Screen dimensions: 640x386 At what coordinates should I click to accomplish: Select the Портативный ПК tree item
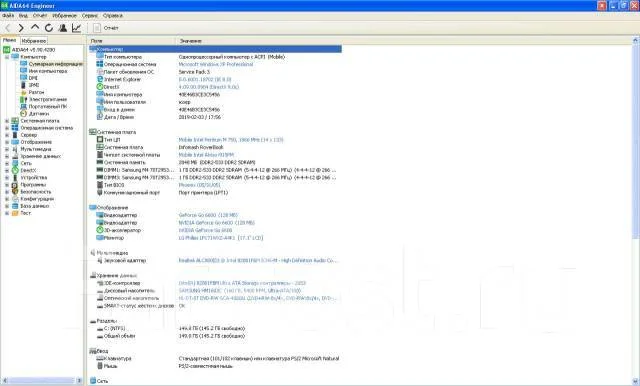pos(47,106)
